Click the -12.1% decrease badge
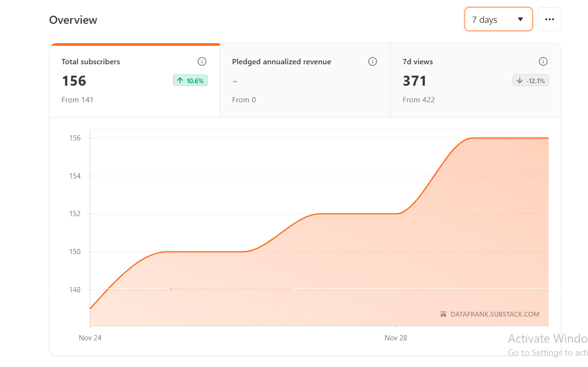Image resolution: width=588 pixels, height=367 pixels. (x=531, y=81)
